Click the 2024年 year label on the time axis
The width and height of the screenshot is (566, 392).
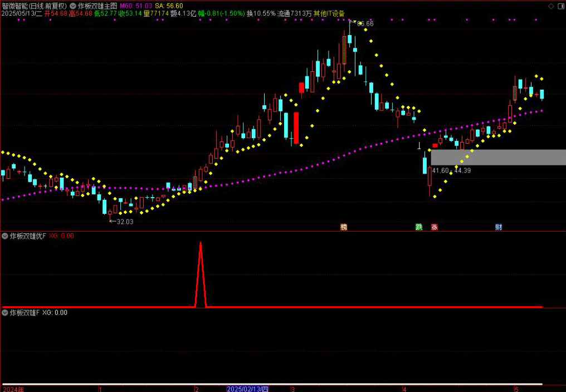[13, 389]
